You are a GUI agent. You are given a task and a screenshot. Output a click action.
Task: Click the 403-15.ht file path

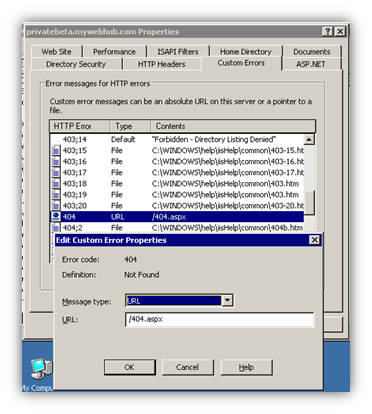point(228,150)
